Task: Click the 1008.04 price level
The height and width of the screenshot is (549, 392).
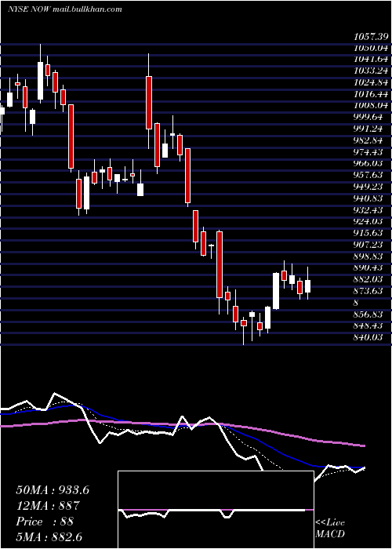Action: [x=371, y=105]
